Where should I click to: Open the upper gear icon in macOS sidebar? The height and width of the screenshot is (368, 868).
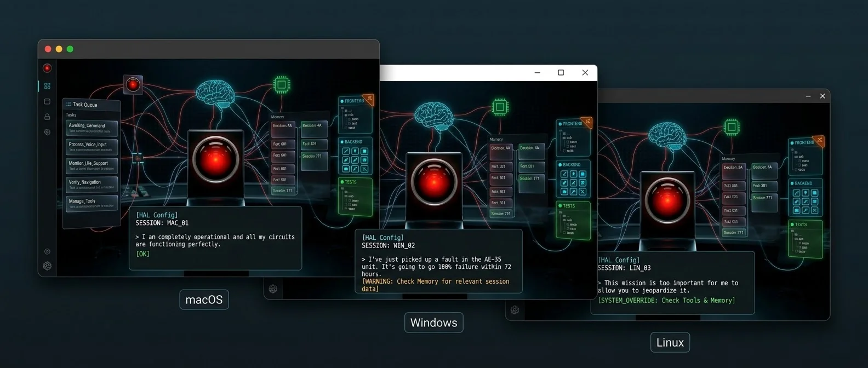click(x=47, y=132)
